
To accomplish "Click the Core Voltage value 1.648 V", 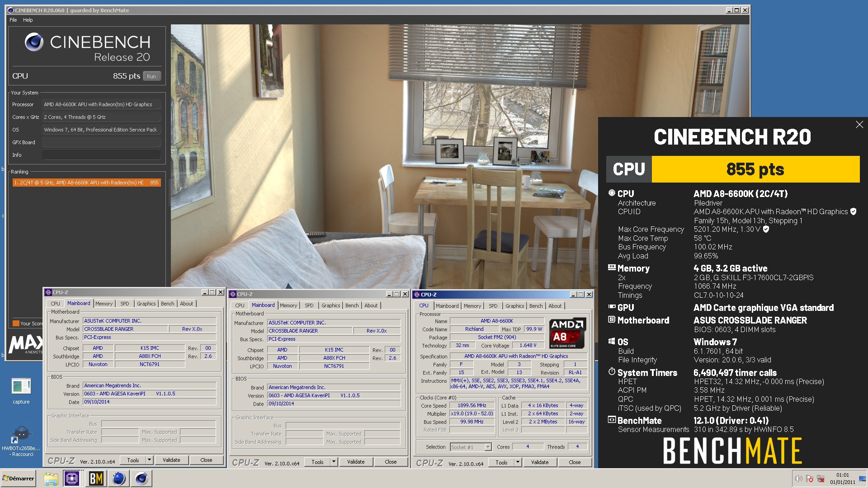I will pos(528,345).
